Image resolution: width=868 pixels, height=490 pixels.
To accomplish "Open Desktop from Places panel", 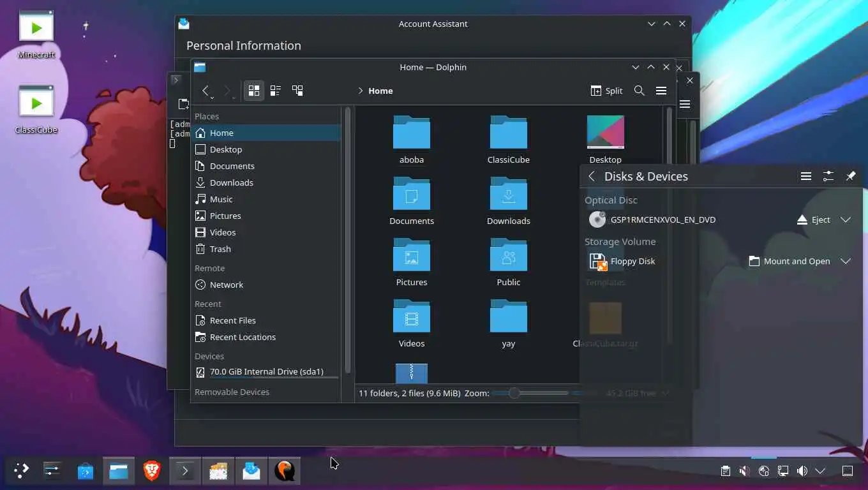I will point(267,149).
